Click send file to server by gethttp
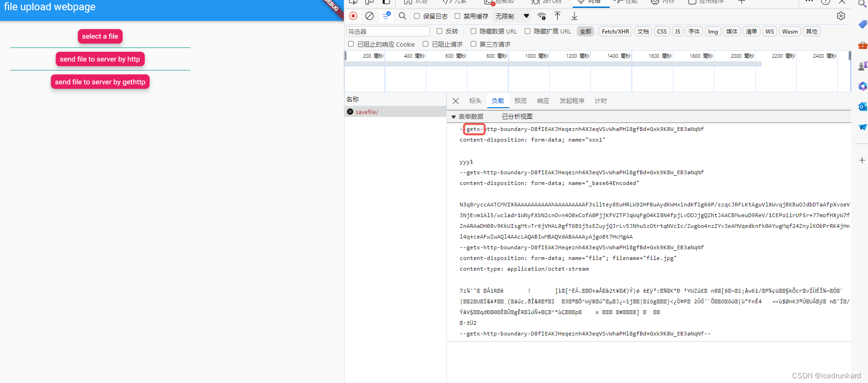Image resolution: width=868 pixels, height=383 pixels. [100, 82]
